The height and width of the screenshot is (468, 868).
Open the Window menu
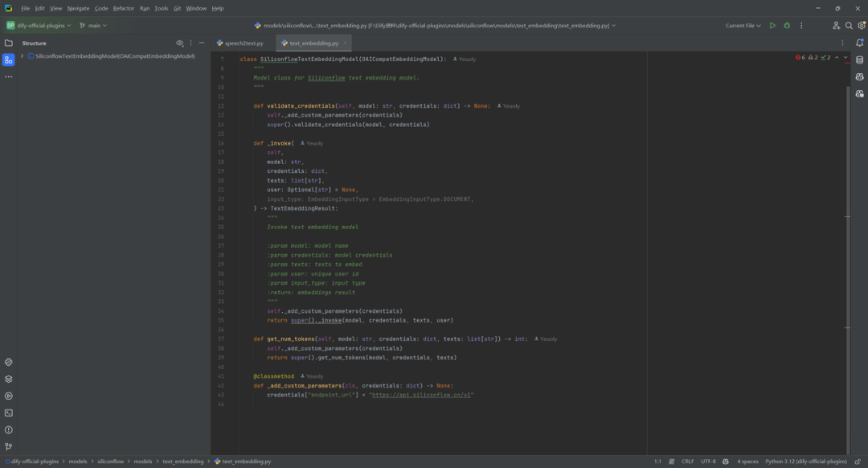tap(196, 8)
